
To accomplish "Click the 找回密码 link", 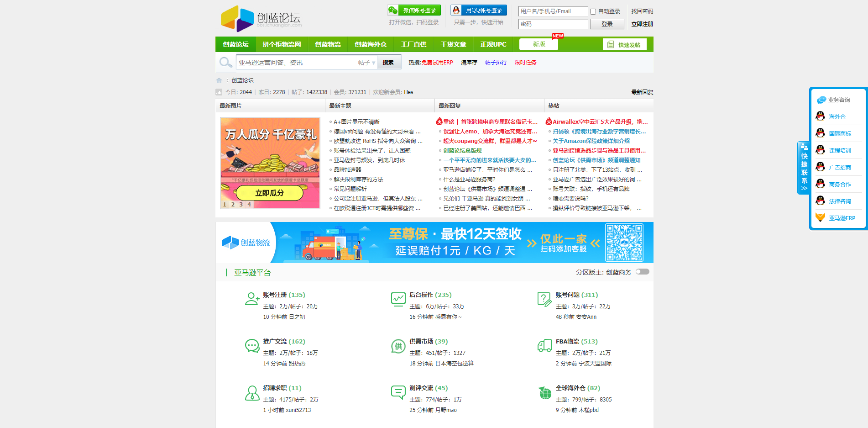I will pyautogui.click(x=642, y=11).
